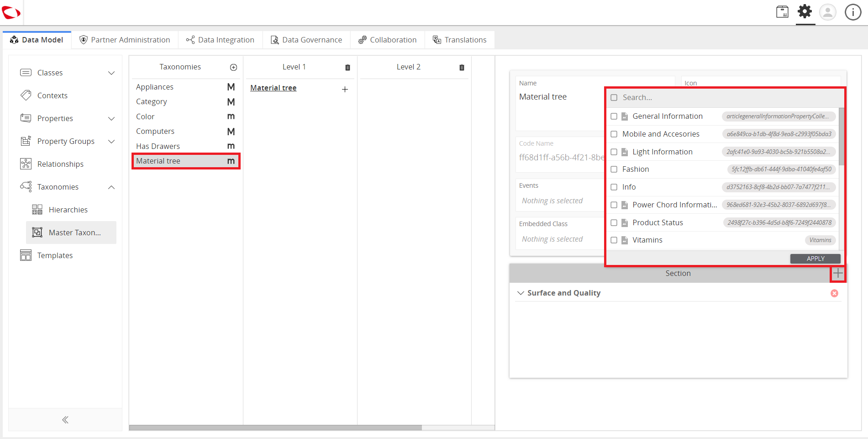Click the section list vertical scrollbar
The image size is (868, 439).
pyautogui.click(x=842, y=136)
